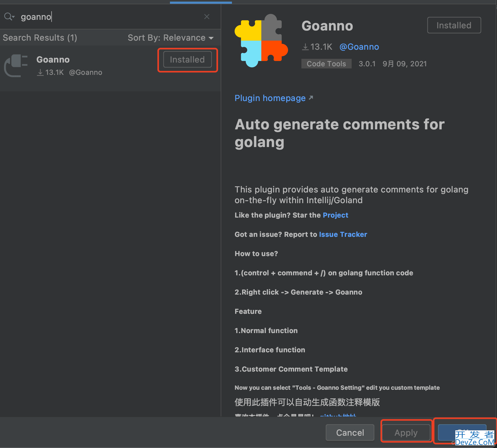Click the Goanno plug icon in list
The height and width of the screenshot is (448, 497).
pyautogui.click(x=16, y=66)
